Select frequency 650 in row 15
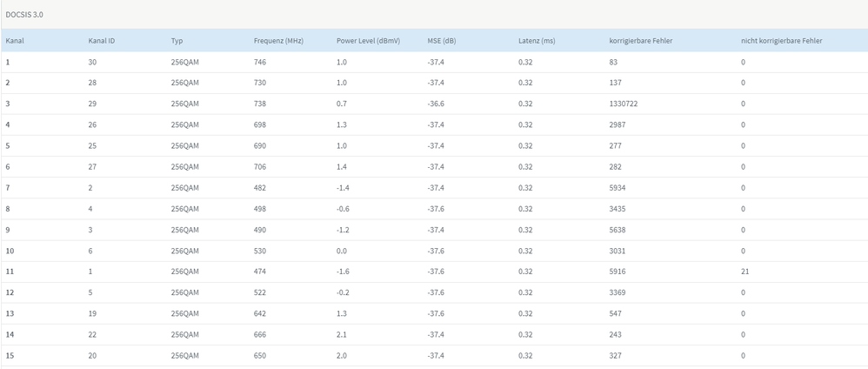Screen dimensions: 868x369 click(x=260, y=355)
